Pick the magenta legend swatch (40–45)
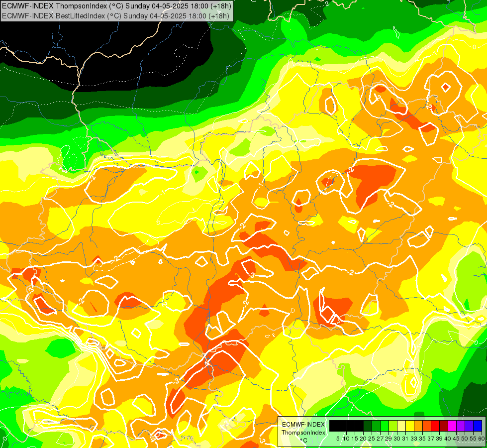 point(452,426)
